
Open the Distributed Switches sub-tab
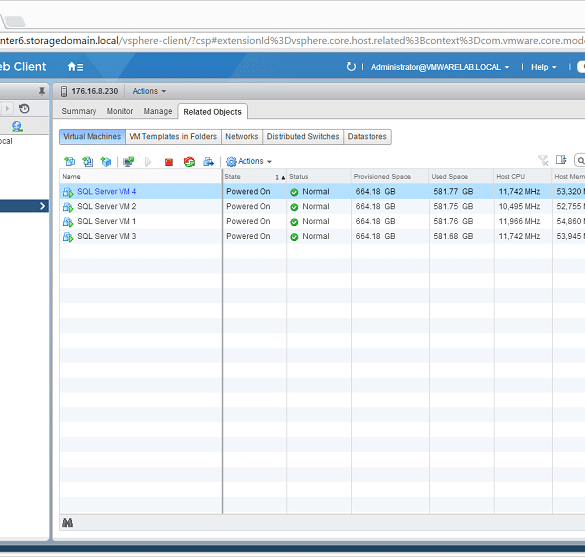tap(303, 137)
